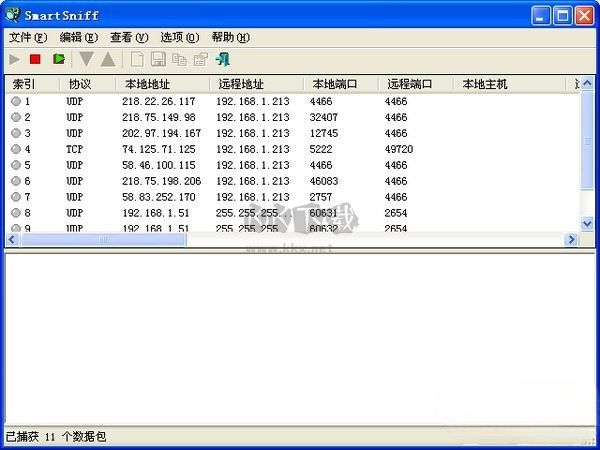Click the scroll down arrow of packet list
The height and width of the screenshot is (450, 600).
pyautogui.click(x=587, y=223)
